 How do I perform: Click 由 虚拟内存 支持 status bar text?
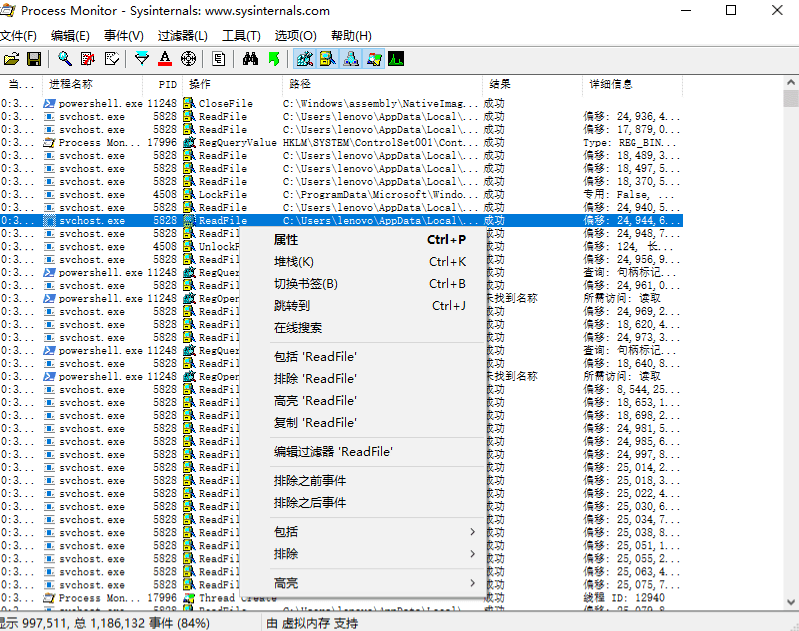[x=312, y=623]
